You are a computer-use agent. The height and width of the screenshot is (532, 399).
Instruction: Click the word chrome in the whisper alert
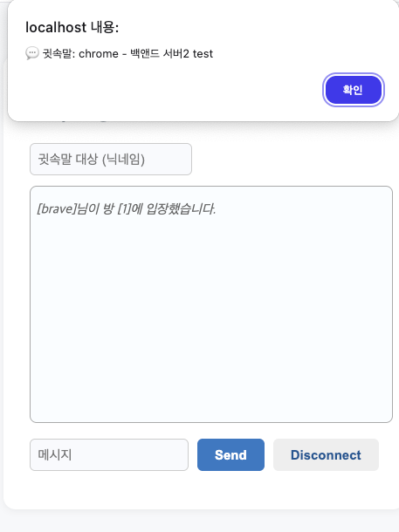[99, 53]
